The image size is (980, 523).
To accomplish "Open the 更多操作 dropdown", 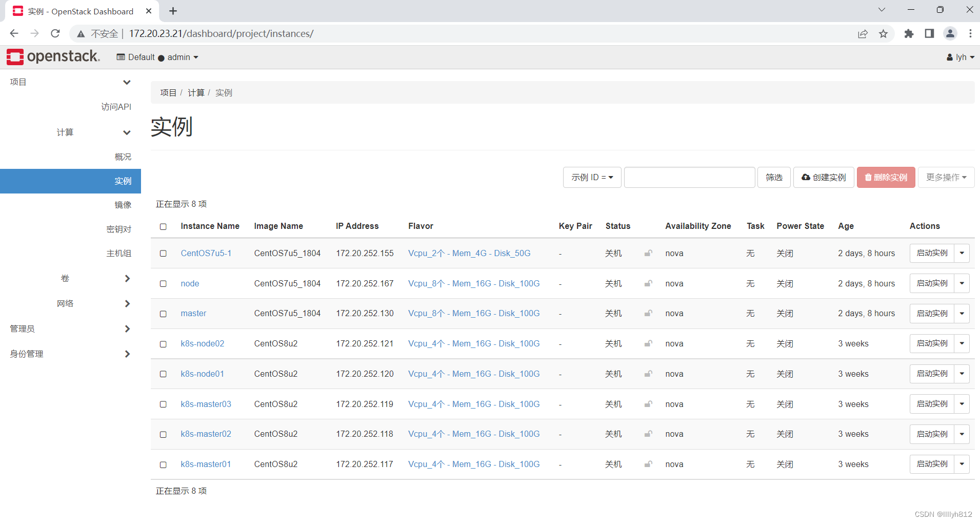I will [946, 177].
